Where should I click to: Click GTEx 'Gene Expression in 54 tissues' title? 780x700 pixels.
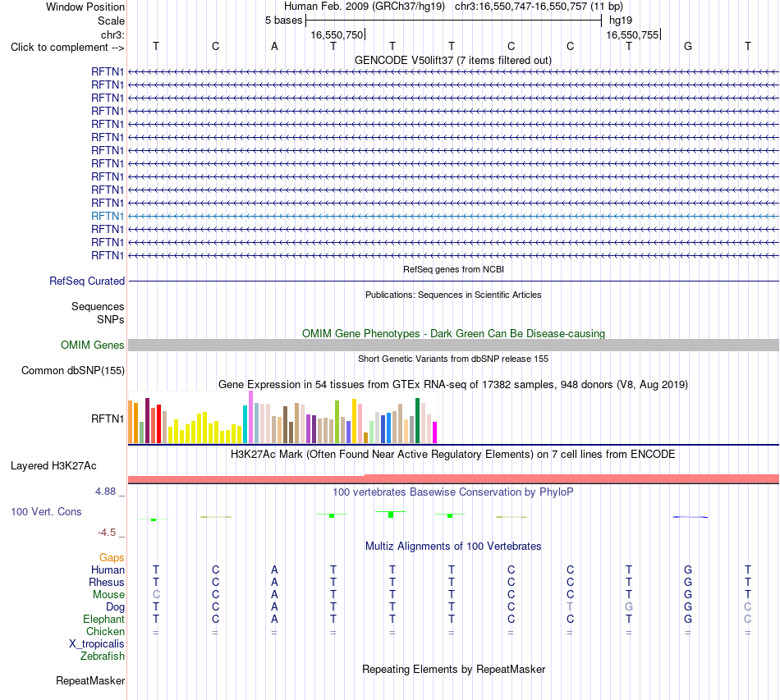tap(453, 384)
